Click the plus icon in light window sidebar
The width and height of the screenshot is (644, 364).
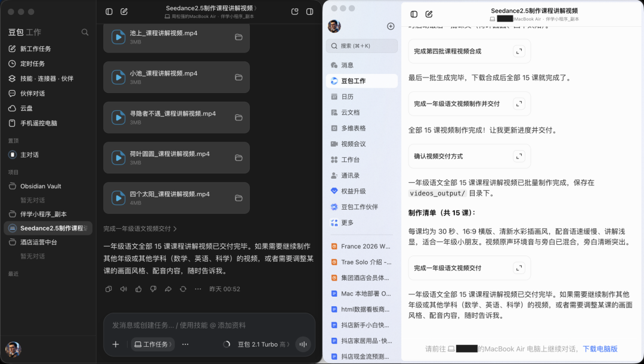pyautogui.click(x=391, y=26)
